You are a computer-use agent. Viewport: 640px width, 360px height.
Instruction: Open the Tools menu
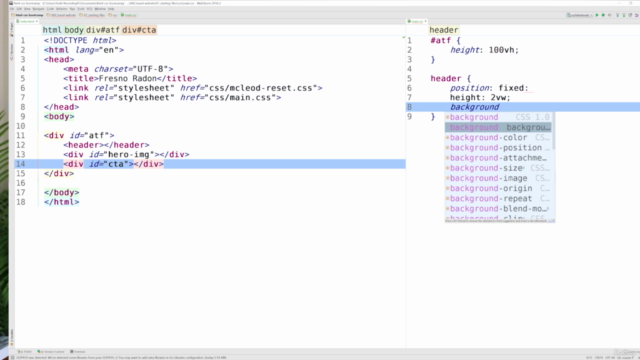81,9
